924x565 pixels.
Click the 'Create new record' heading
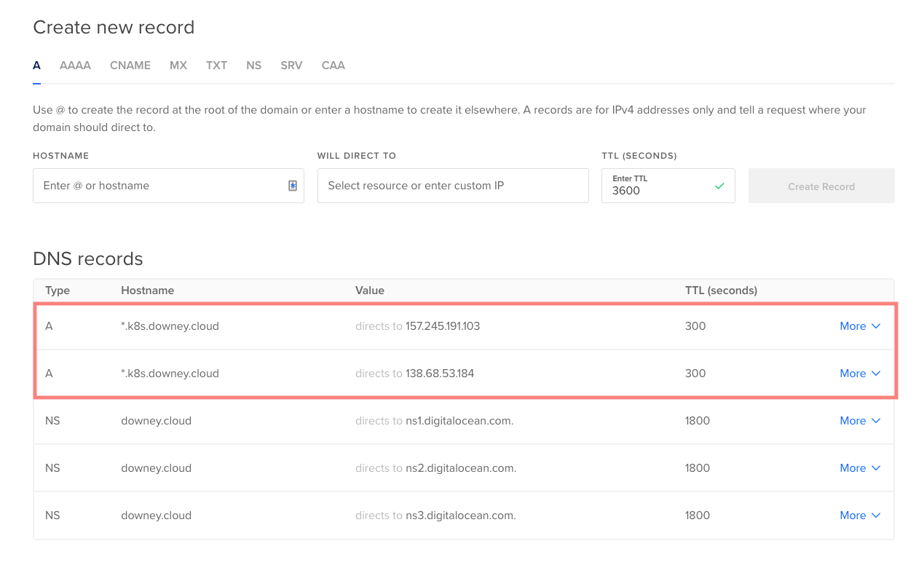click(x=114, y=28)
